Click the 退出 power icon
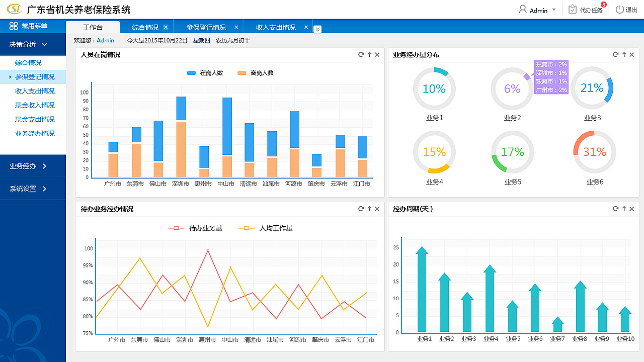The image size is (644, 362). (620, 10)
